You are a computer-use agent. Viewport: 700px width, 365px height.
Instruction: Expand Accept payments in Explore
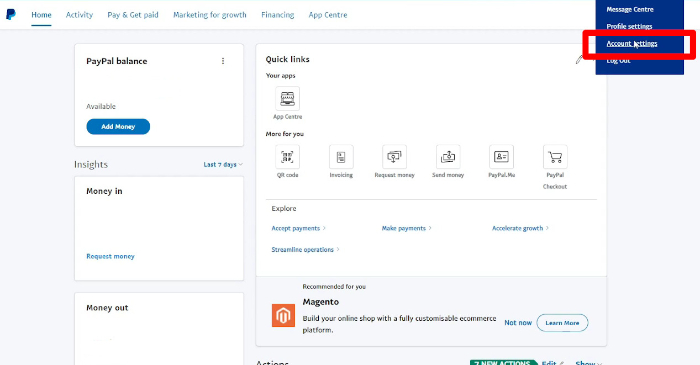click(298, 228)
